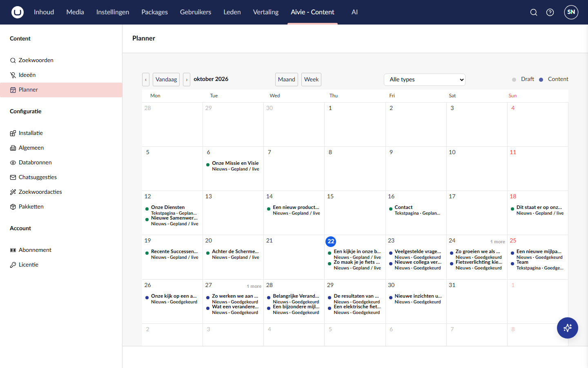This screenshot has width=588, height=368.
Task: Open the Media section
Action: 75,12
